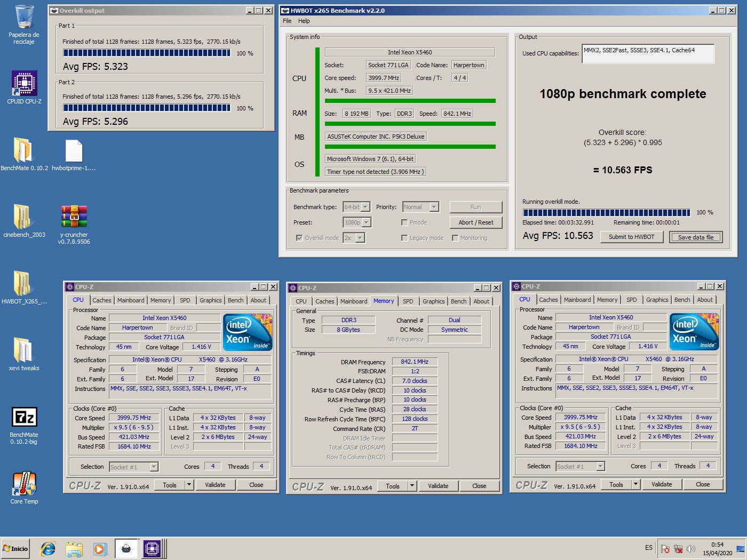747x560 pixels.
Task: Click the volume speaker tray icon
Action: click(691, 548)
